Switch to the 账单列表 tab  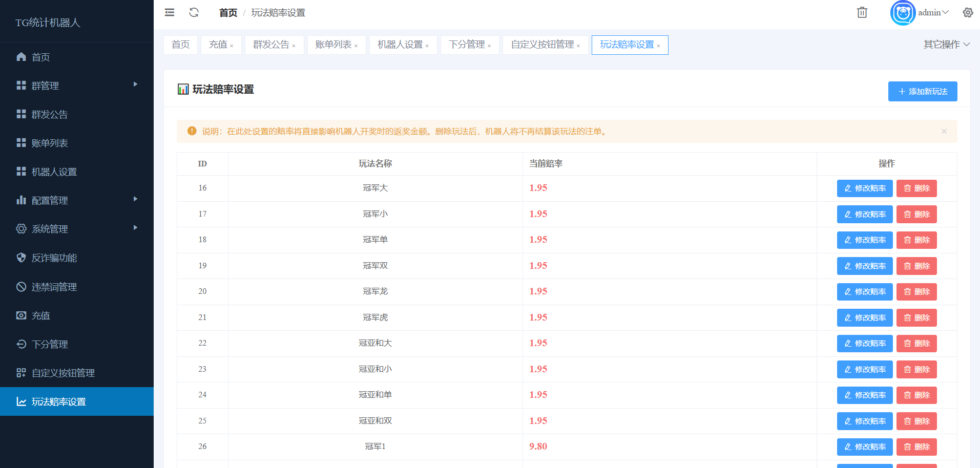coord(333,45)
